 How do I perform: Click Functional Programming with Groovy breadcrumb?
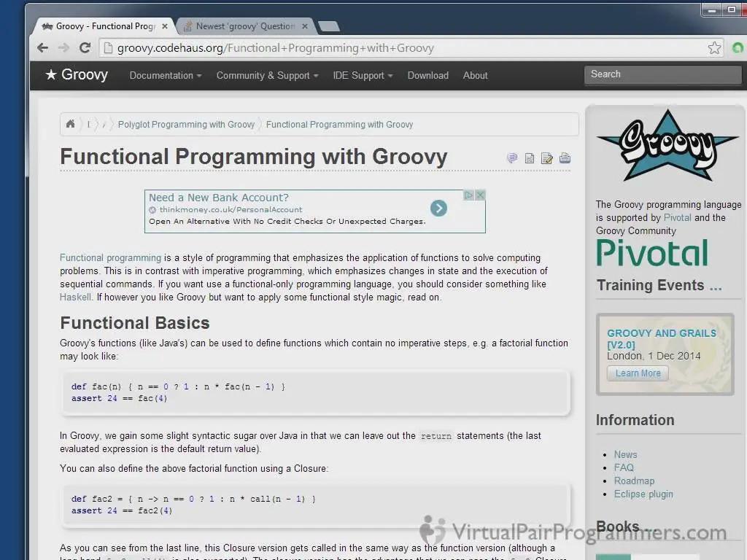coord(339,124)
